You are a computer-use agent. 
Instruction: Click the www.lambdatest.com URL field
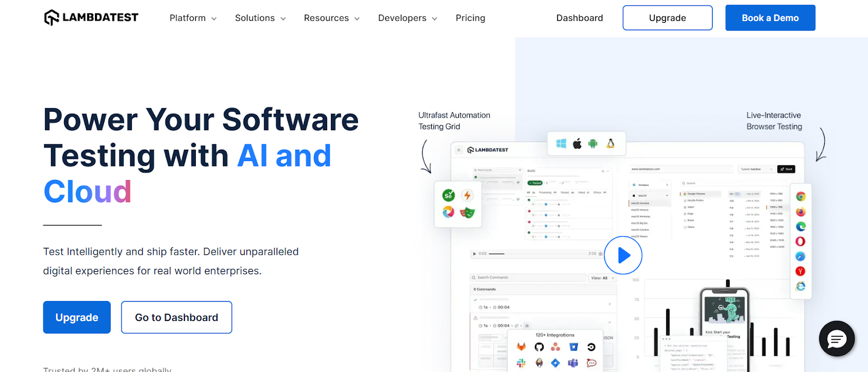[681, 169]
